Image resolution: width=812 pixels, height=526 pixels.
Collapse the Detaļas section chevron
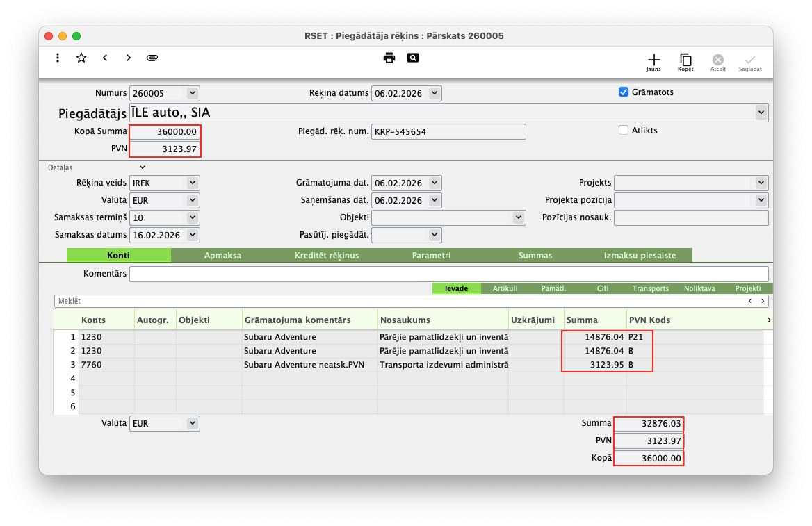(143, 167)
